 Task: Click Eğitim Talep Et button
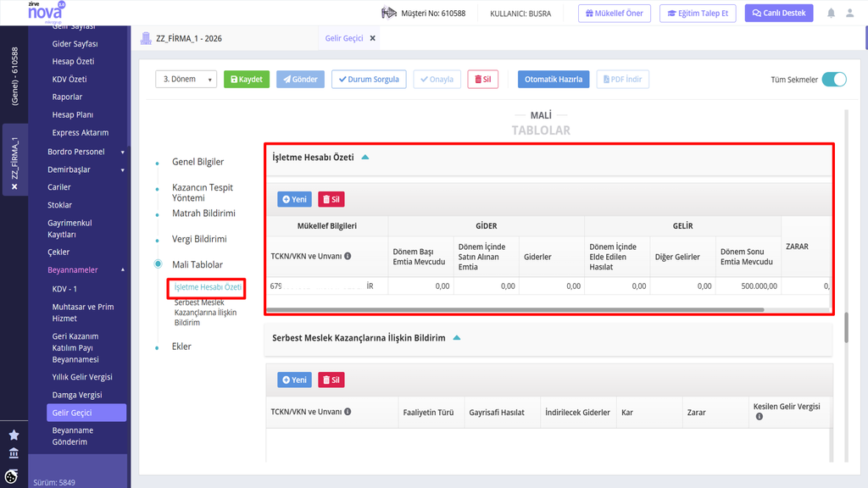(x=698, y=14)
